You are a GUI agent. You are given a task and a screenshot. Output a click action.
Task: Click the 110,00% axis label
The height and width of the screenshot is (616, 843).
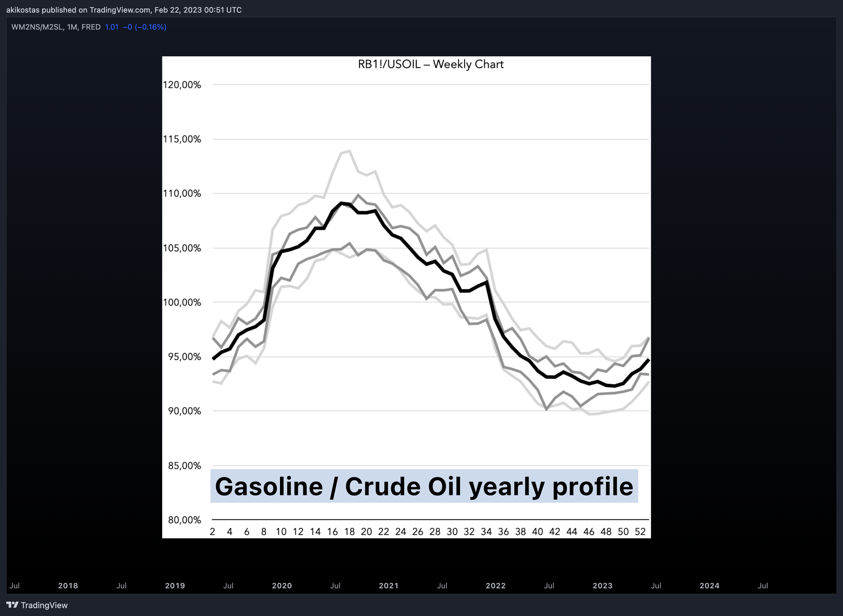pos(182,193)
